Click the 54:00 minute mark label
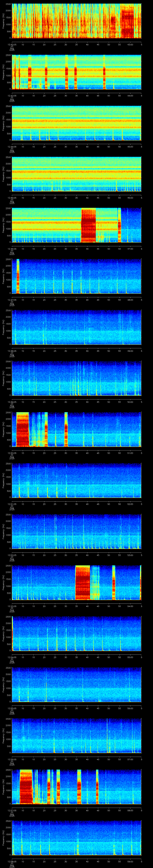The width and height of the screenshot is (153, 868). tap(130, 606)
